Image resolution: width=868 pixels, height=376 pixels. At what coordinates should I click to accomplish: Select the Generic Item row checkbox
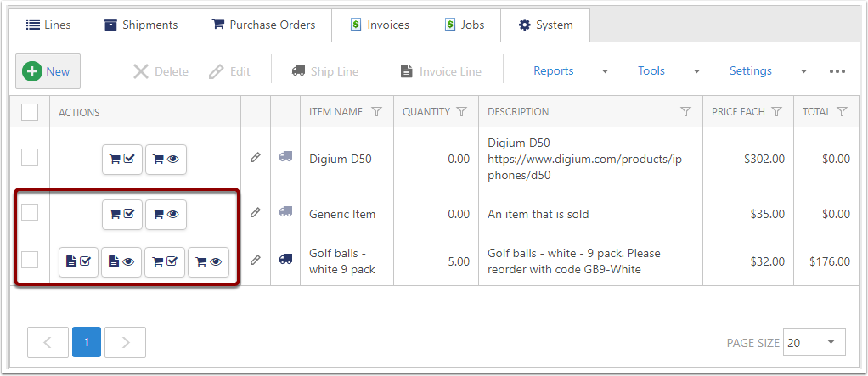(x=30, y=213)
